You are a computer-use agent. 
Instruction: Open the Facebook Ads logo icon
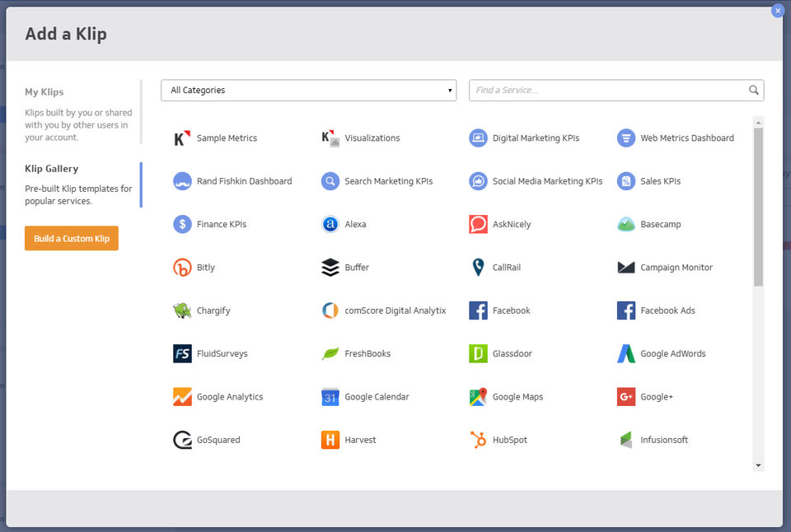626,310
